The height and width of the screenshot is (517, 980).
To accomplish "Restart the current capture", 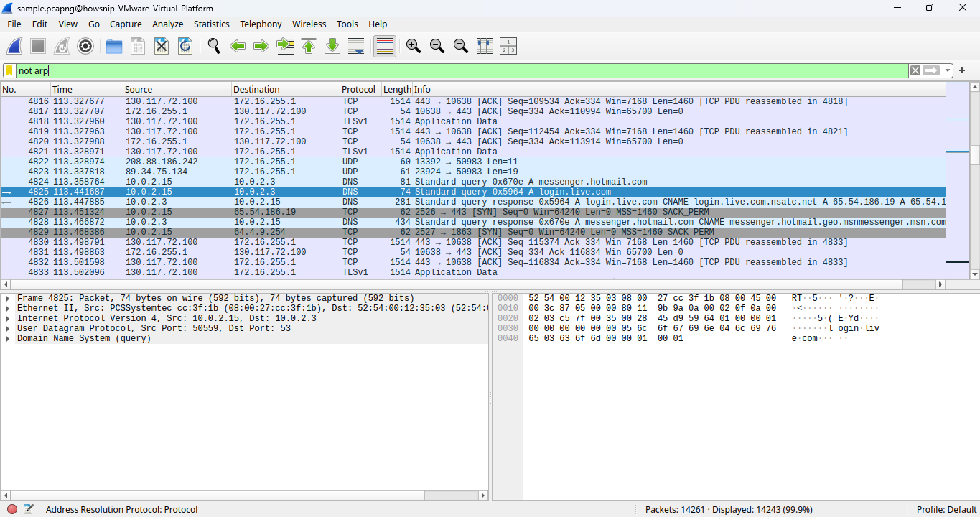I will (62, 46).
